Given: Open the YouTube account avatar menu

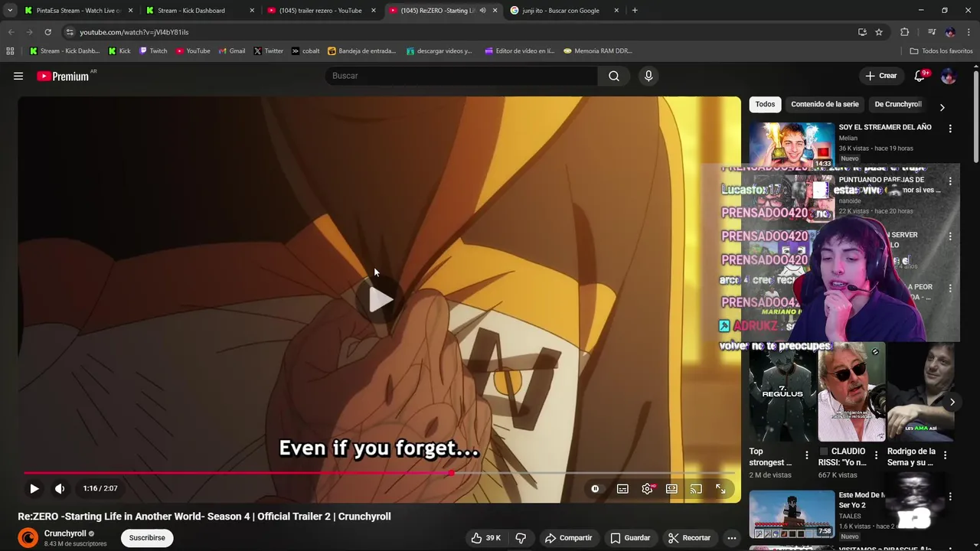Looking at the screenshot, I should (x=948, y=76).
